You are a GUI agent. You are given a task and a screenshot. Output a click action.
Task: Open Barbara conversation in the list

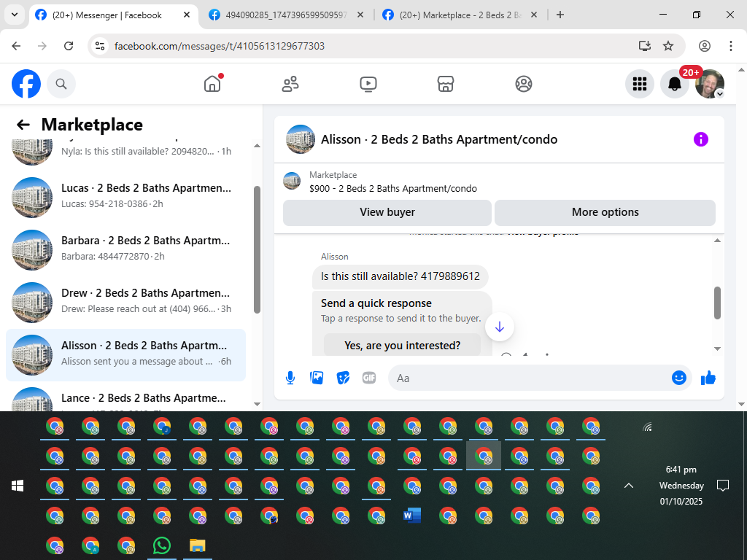[x=125, y=249]
